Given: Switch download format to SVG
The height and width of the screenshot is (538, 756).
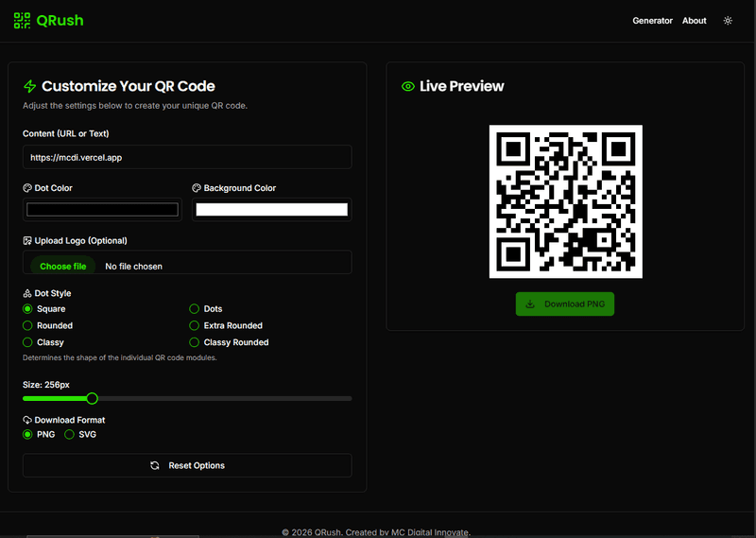Looking at the screenshot, I should [70, 435].
